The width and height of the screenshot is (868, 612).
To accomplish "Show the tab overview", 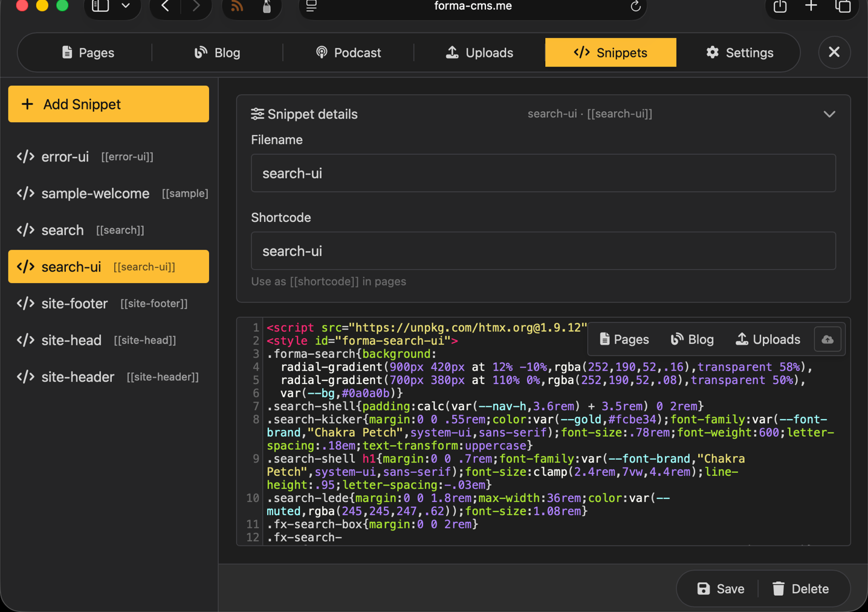I will (843, 6).
